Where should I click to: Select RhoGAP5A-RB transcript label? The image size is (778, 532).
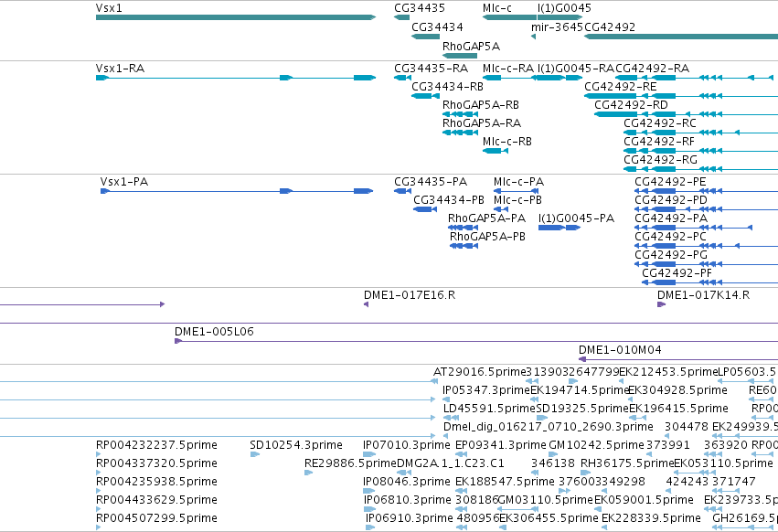480,105
